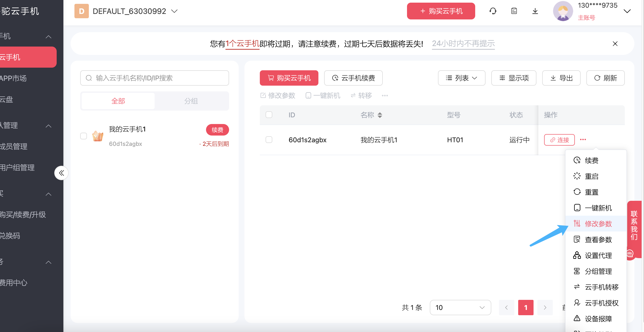
Task: Collapse sidebar with double-arrow icon
Action: (x=61, y=173)
